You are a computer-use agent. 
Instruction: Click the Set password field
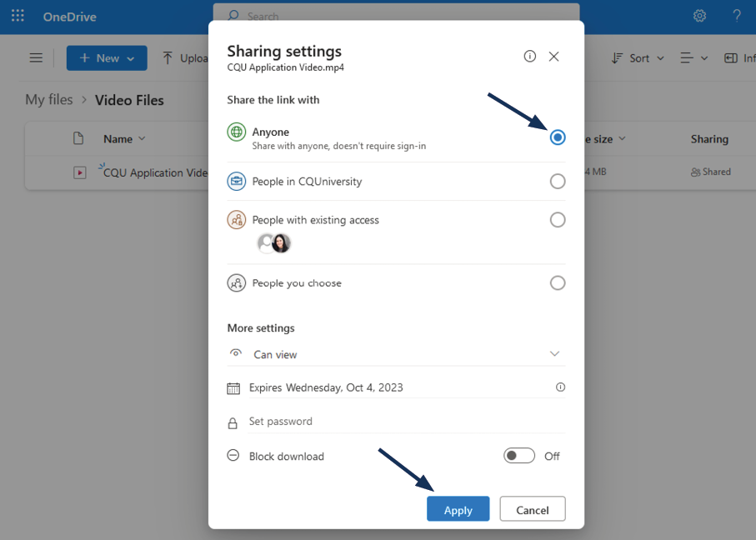[x=400, y=422]
